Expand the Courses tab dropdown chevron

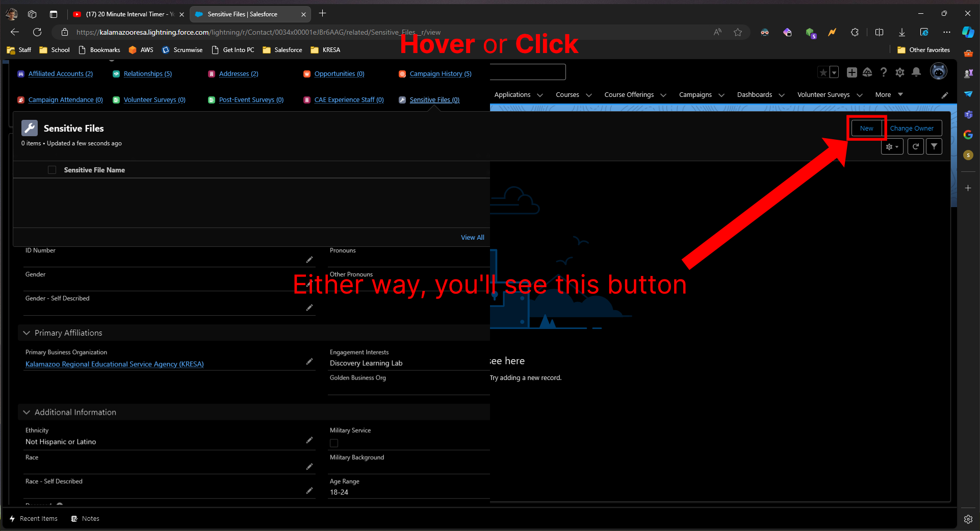click(x=589, y=95)
